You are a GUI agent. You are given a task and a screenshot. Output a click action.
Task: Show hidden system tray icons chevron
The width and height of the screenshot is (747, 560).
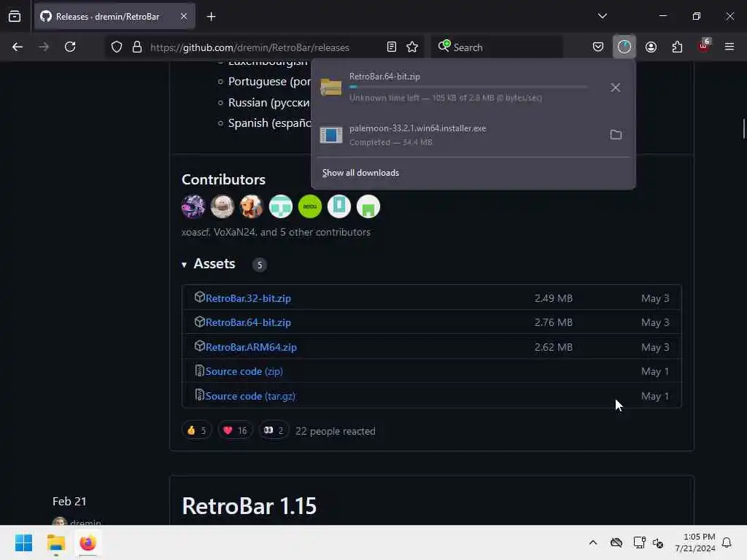point(593,542)
